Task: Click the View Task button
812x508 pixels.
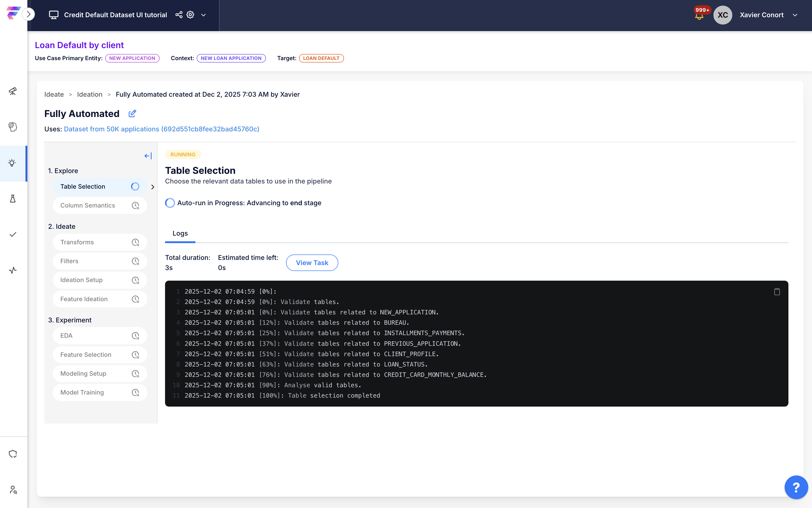Action: (312, 263)
